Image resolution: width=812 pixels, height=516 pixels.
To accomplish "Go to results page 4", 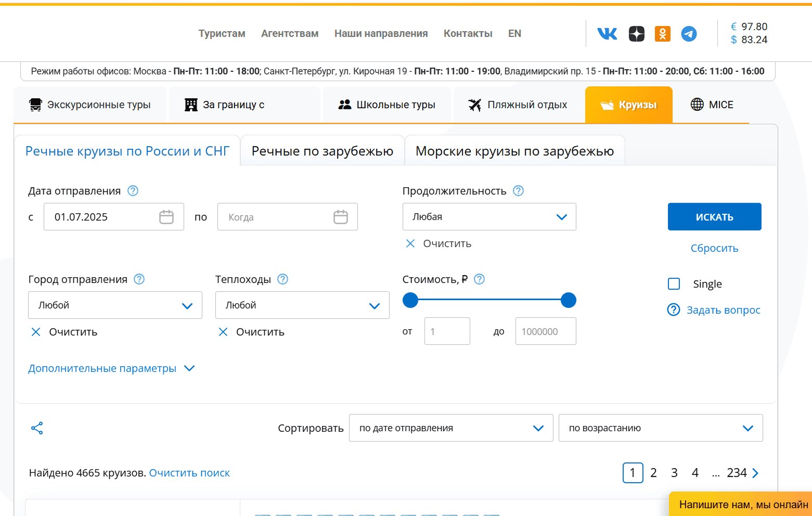I will click(695, 473).
